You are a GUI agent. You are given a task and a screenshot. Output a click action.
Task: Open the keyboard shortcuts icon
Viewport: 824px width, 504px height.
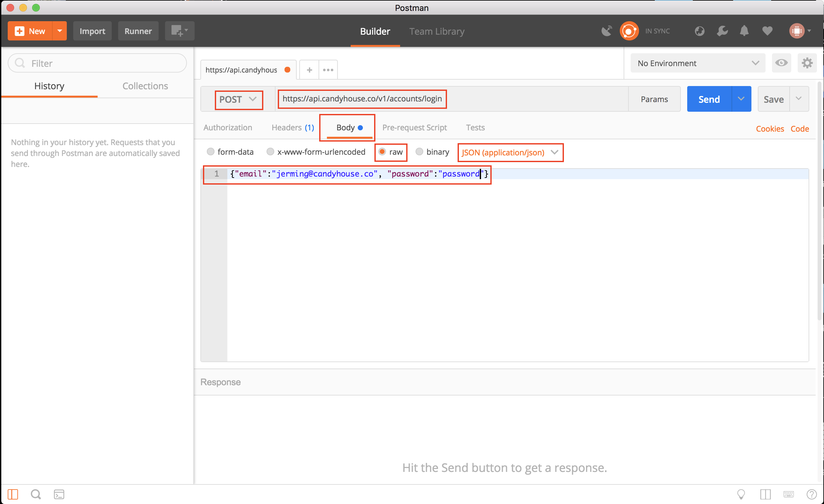(x=789, y=494)
